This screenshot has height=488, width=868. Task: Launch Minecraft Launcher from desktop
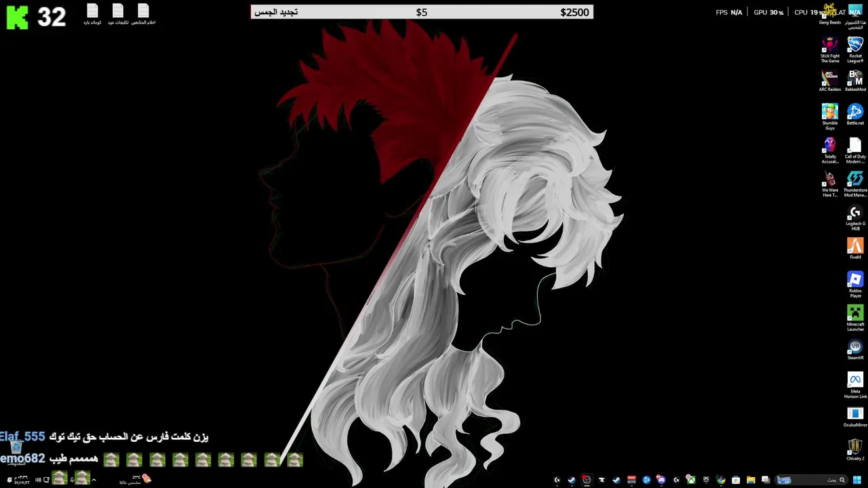coord(855,318)
